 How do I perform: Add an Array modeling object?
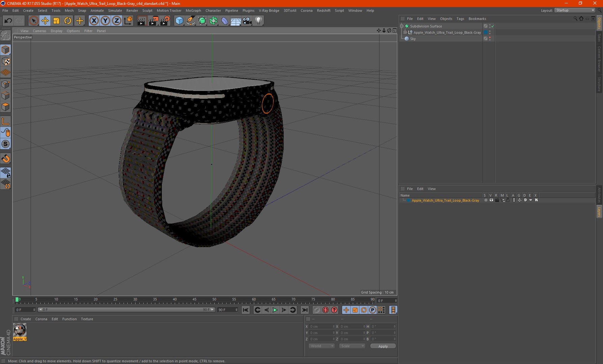tap(213, 21)
